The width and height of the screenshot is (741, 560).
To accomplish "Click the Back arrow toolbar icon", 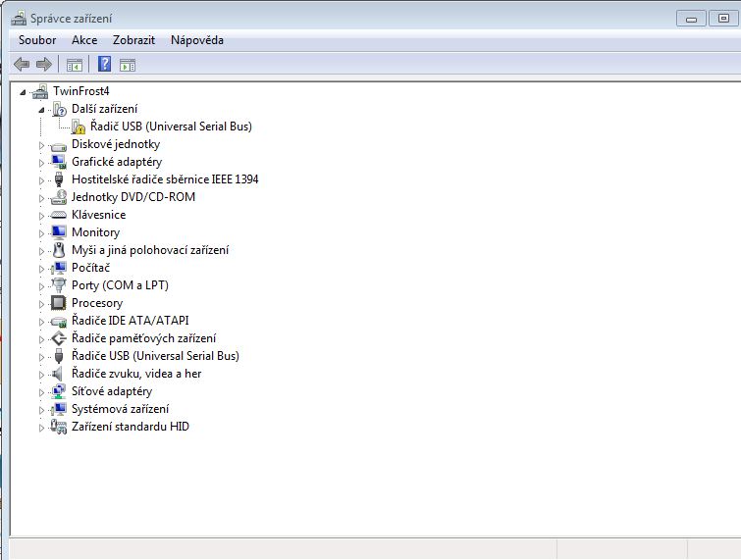I will pyautogui.click(x=22, y=64).
